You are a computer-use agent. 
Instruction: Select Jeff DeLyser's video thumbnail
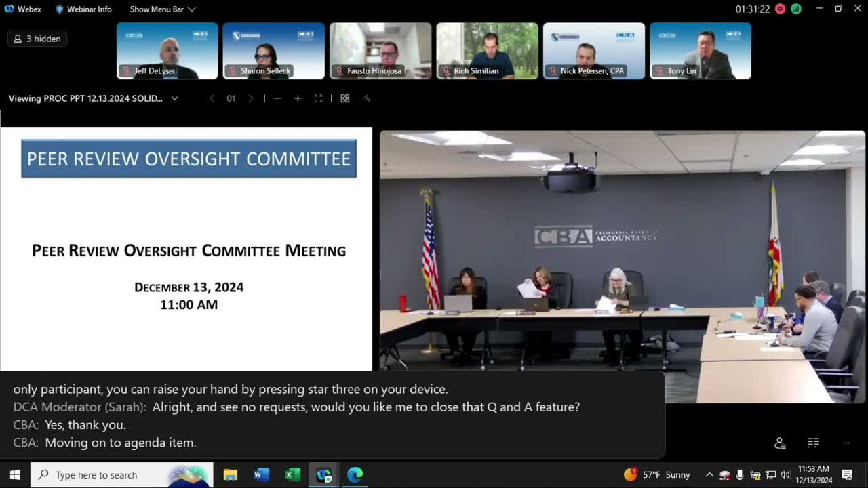pyautogui.click(x=167, y=51)
